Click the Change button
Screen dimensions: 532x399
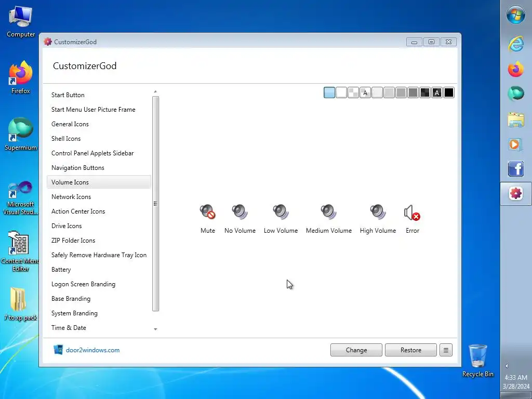(x=356, y=350)
